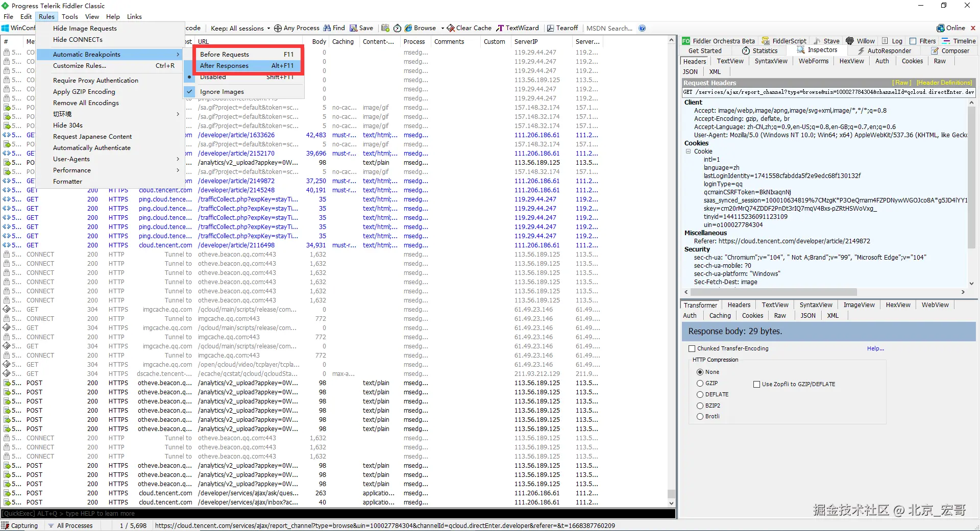The height and width of the screenshot is (531, 980).
Task: Open the All Processes filter in status bar
Action: 70,525
